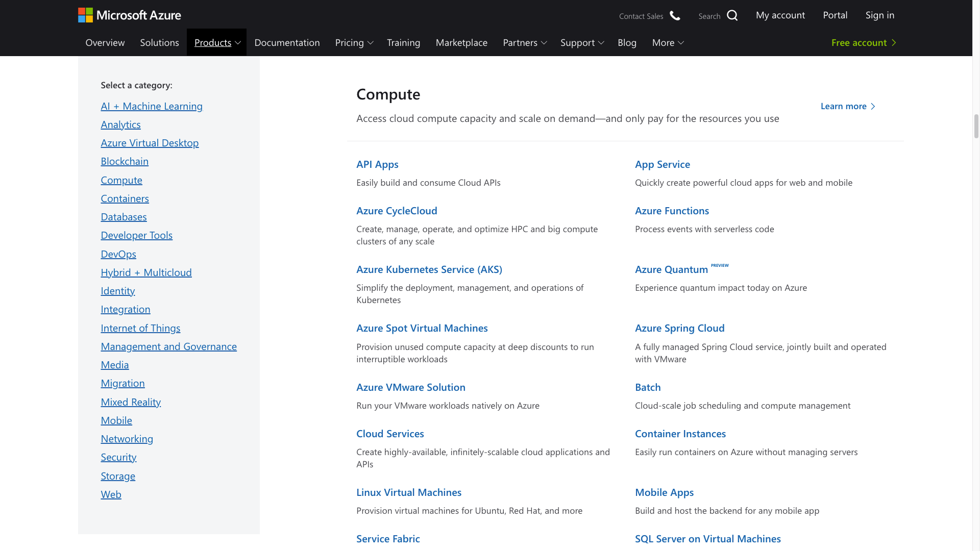This screenshot has width=980, height=551.
Task: Open the Learn more link for Compute
Action: [x=848, y=106]
